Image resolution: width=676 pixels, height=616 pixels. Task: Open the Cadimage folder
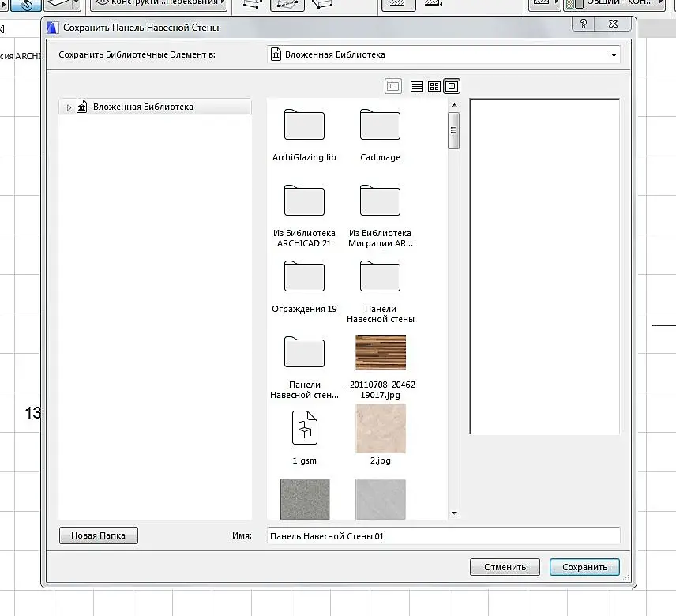[x=380, y=126]
